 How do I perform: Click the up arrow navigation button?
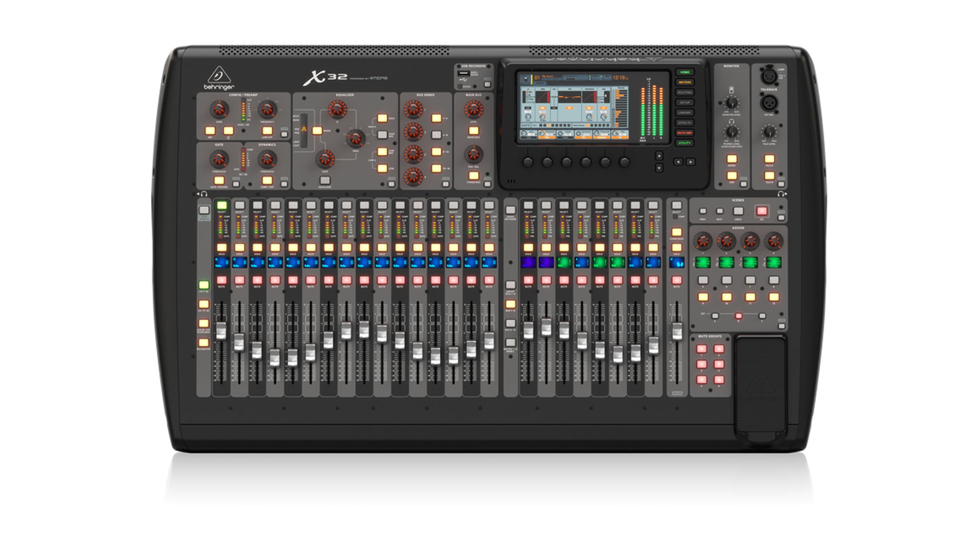659,156
